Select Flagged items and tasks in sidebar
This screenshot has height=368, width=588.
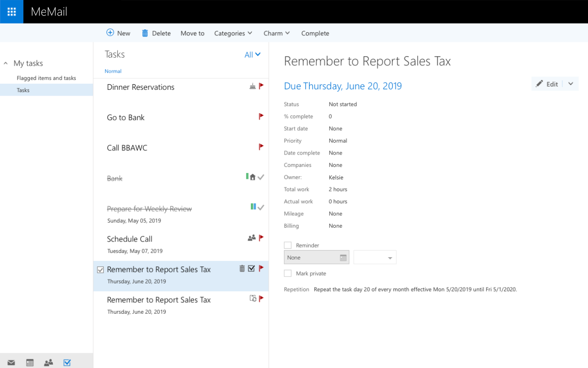click(x=46, y=78)
